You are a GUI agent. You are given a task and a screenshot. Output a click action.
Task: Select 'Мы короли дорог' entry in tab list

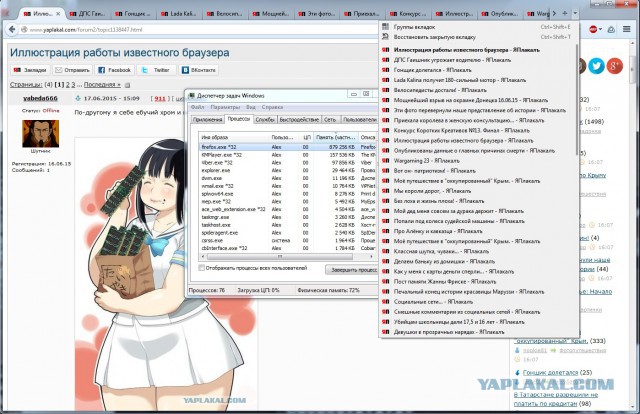click(478, 191)
